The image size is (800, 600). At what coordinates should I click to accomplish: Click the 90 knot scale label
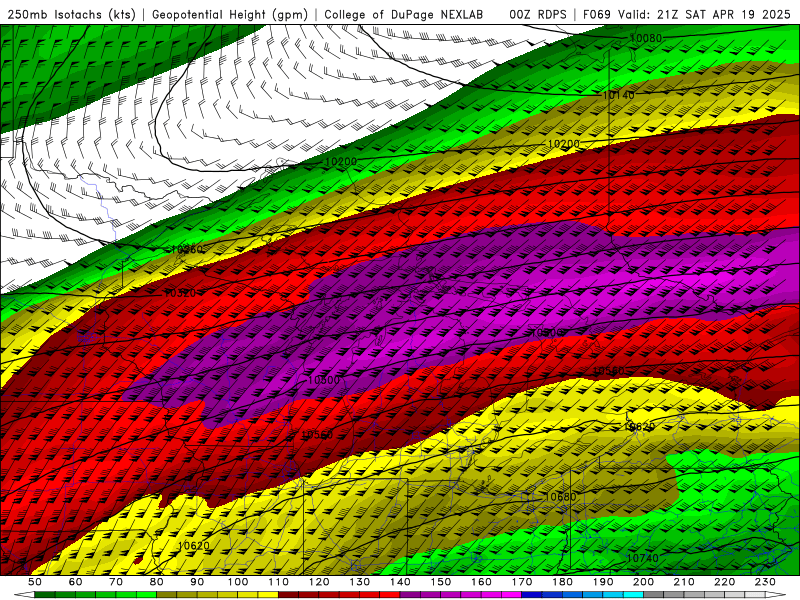197,582
